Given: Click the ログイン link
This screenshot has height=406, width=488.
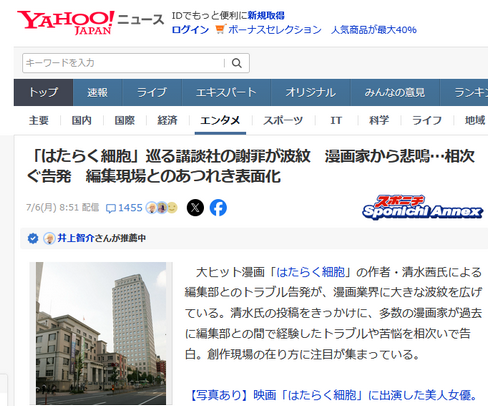Looking at the screenshot, I should tap(190, 30).
